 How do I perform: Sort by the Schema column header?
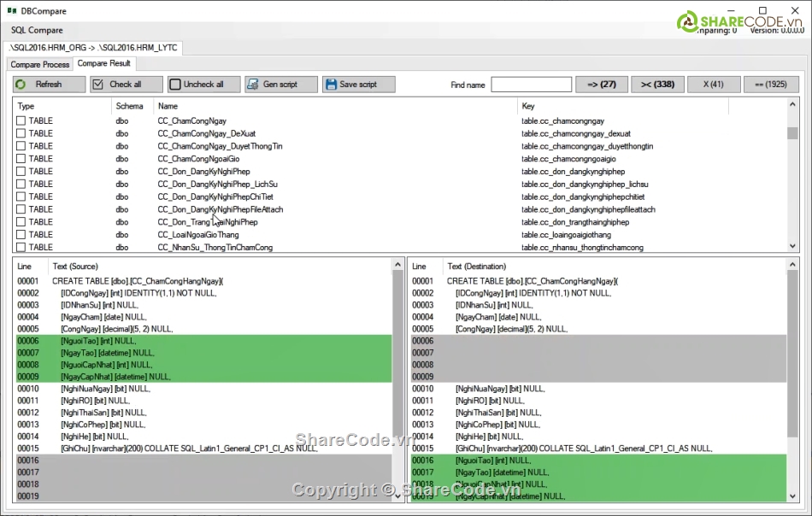(x=132, y=106)
